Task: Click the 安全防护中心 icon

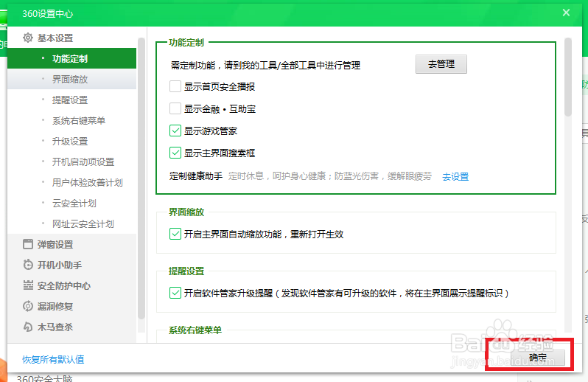Action: [x=28, y=285]
